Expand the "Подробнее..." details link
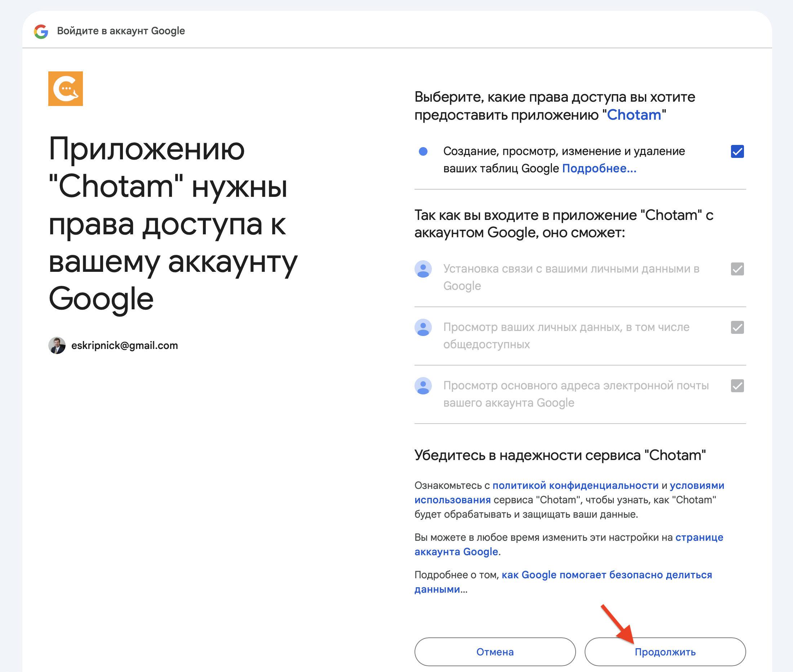Screen dimensions: 793x672 tap(599, 168)
